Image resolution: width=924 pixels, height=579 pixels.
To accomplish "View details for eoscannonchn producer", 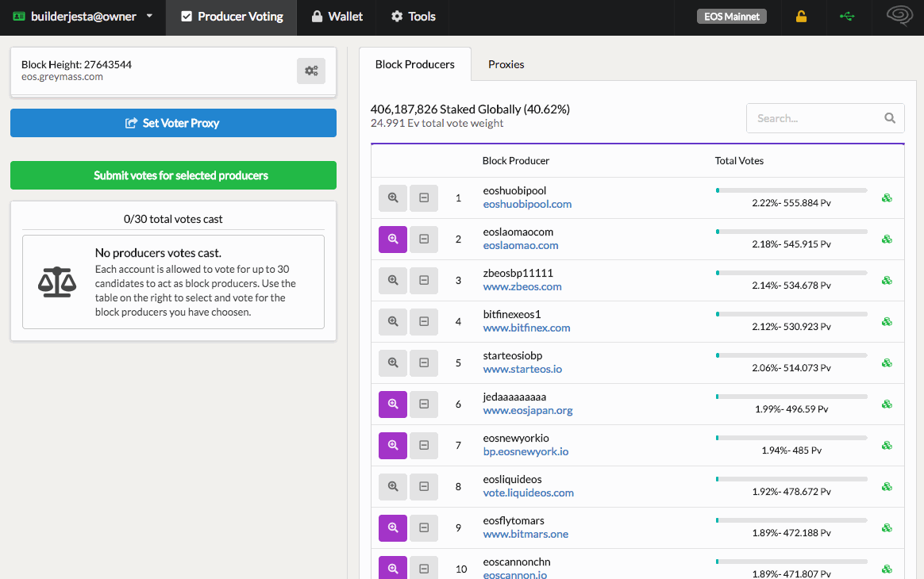I will pos(392,568).
